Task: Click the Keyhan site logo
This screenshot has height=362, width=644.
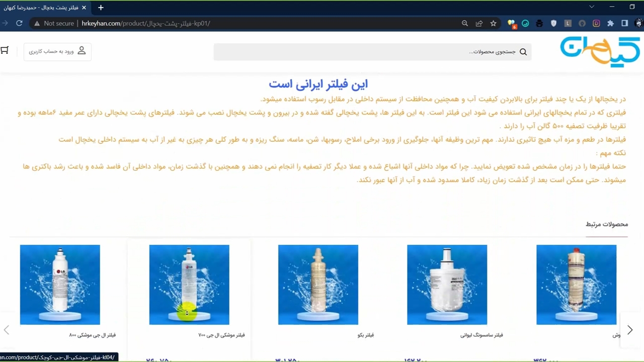Action: click(600, 51)
